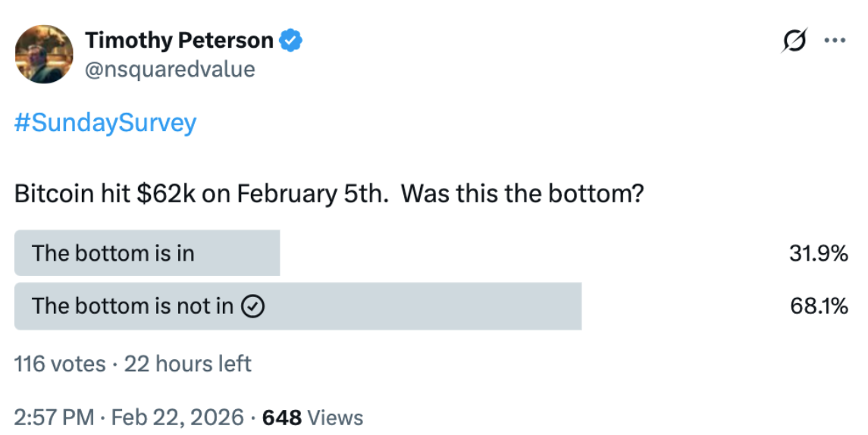
Task: Click the Timothy Peterson display name
Action: click(179, 40)
